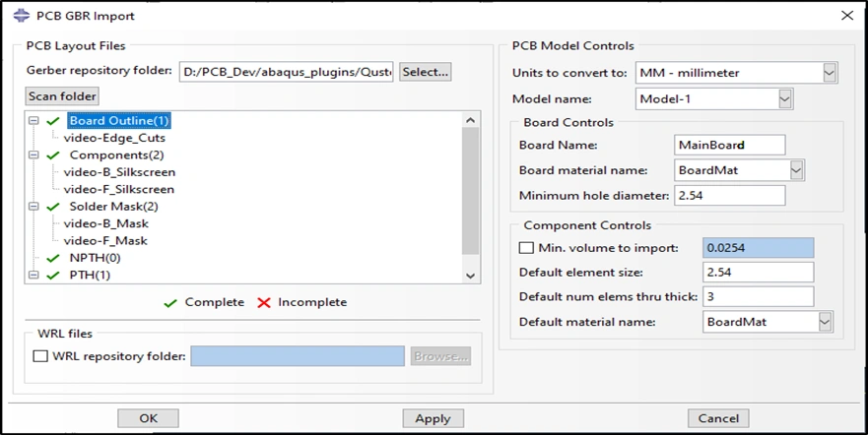Click the red X Incomplete legend icon
868x435 pixels.
pyautogui.click(x=264, y=303)
